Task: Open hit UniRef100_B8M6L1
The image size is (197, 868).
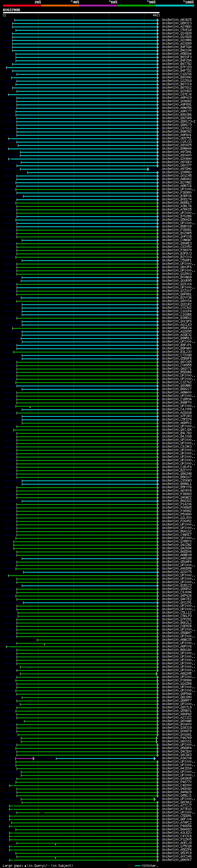Action: (x=177, y=483)
